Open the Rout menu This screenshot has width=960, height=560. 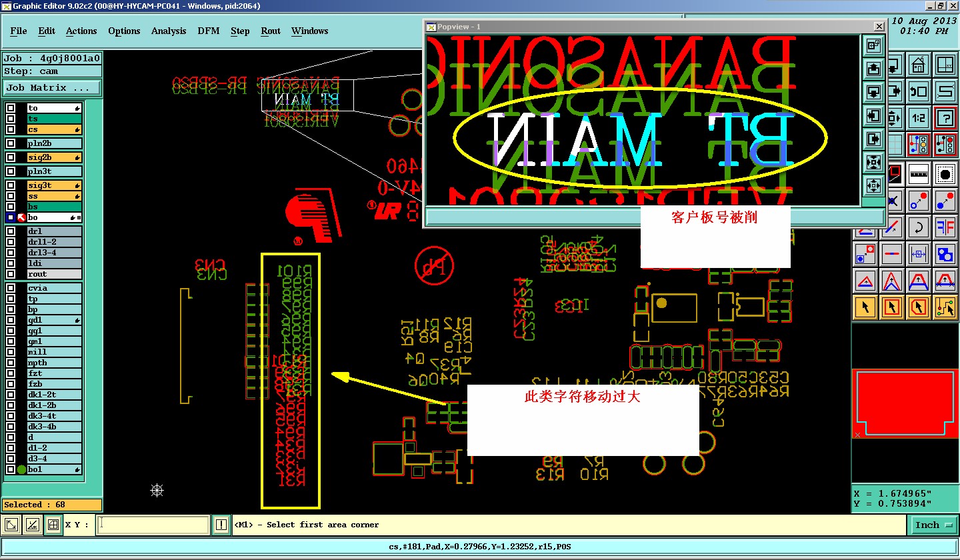[x=271, y=31]
